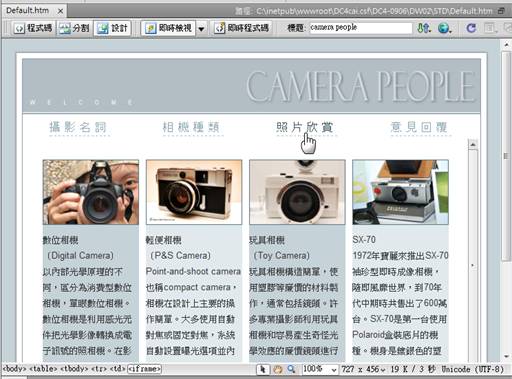The width and height of the screenshot is (512, 379).
Task: Click the document vertical scrollbar thumb
Action: click(x=506, y=156)
